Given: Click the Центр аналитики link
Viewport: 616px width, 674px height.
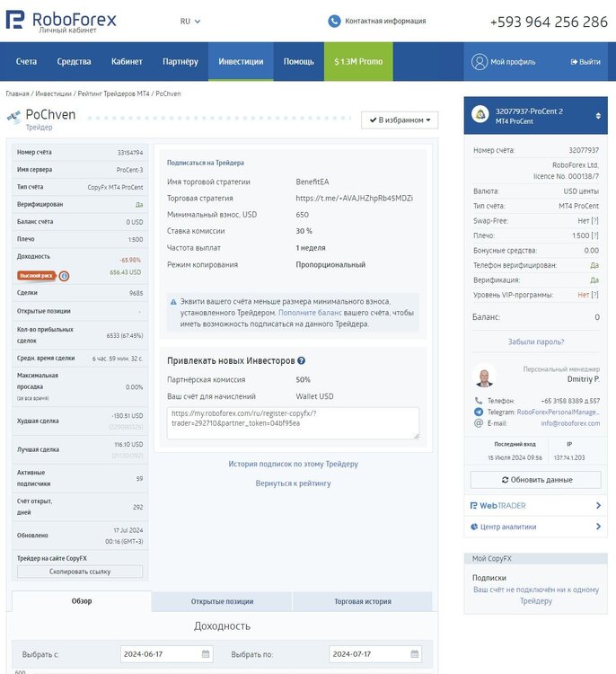Looking at the screenshot, I should pyautogui.click(x=508, y=527).
